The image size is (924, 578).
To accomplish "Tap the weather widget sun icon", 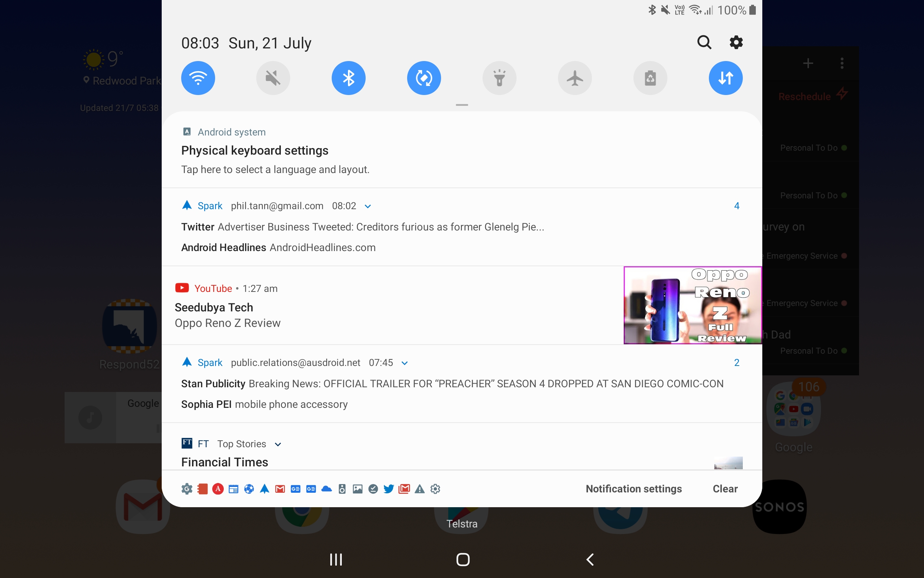I will 93,59.
